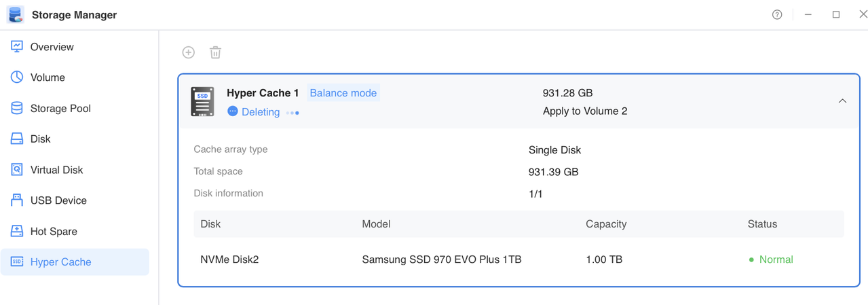
Task: Click the blue Deleting status icon
Action: click(x=232, y=111)
